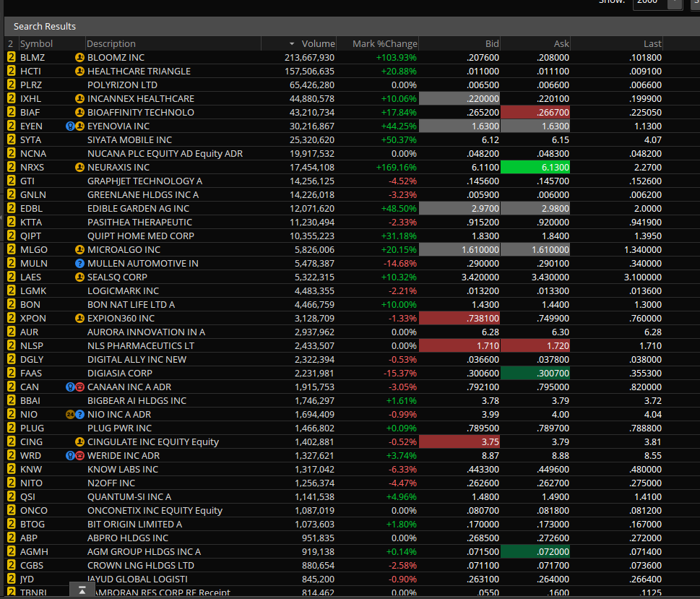The width and height of the screenshot is (700, 599).
Task: Click the orange event icon for HEALTHCARE TRIANGLE
Action: 79,71
